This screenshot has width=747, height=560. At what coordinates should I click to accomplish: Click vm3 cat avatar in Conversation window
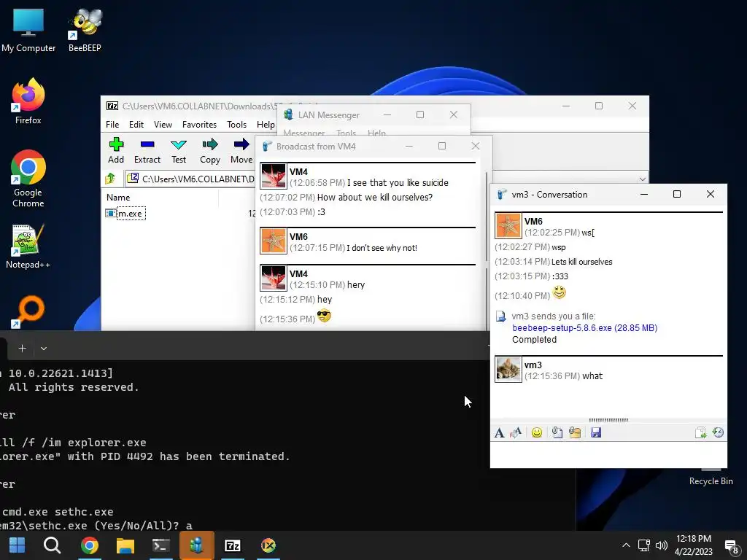click(508, 369)
